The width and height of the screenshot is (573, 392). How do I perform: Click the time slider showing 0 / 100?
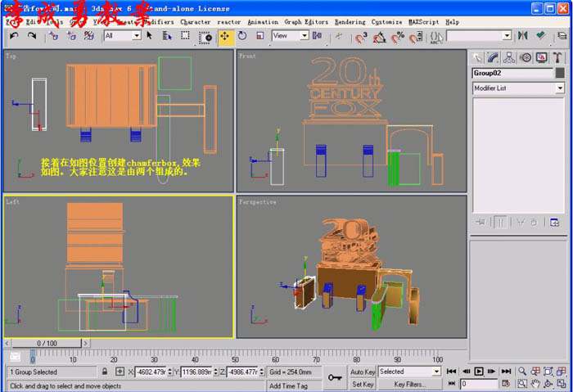pyautogui.click(x=47, y=344)
